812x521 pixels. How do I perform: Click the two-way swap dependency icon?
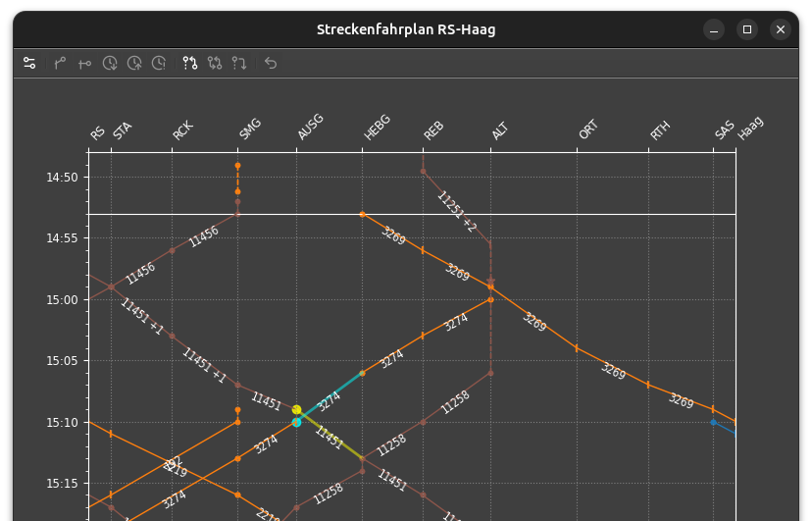tap(215, 63)
